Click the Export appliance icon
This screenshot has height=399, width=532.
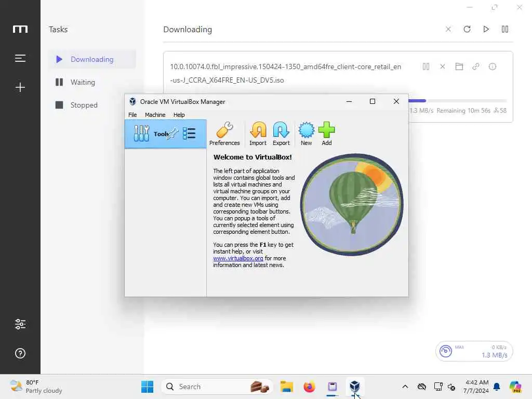tap(281, 134)
